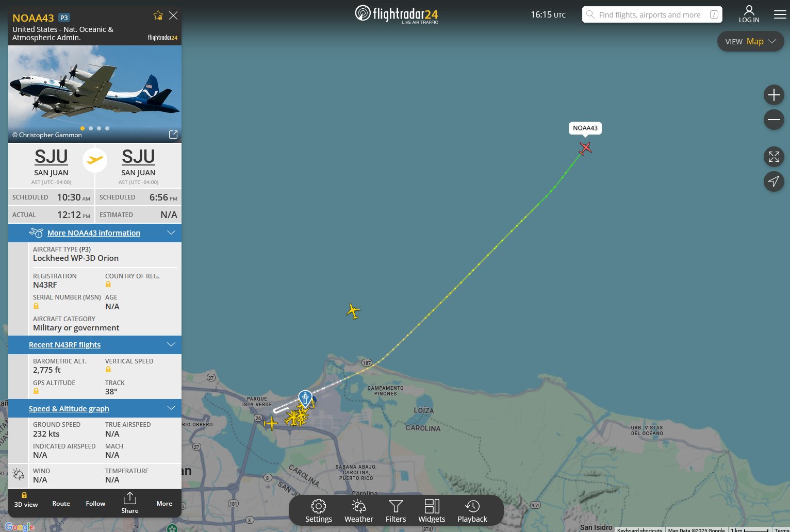790x532 pixels.
Task: Add NOAA43 to favorites with star icon
Action: point(158,15)
